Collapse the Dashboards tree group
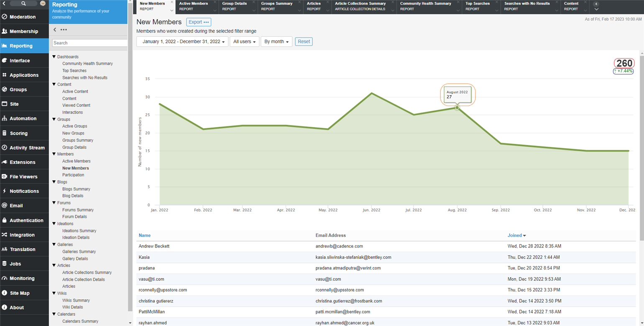 point(54,57)
